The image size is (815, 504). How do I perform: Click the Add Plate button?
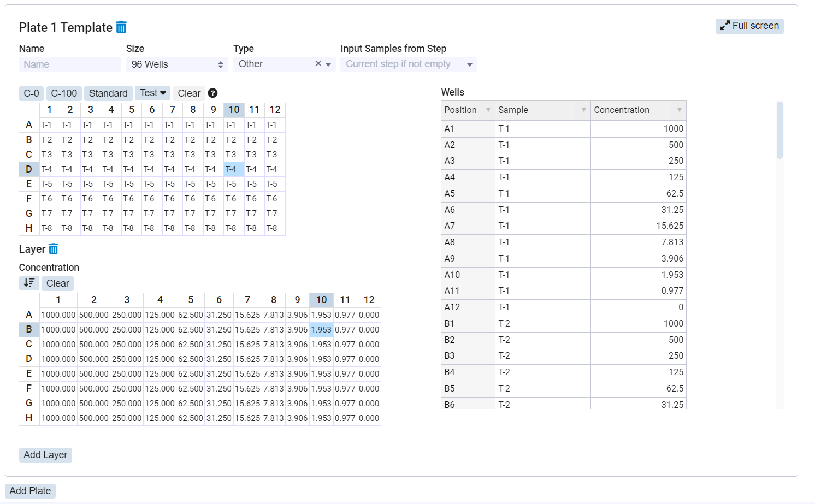click(30, 491)
